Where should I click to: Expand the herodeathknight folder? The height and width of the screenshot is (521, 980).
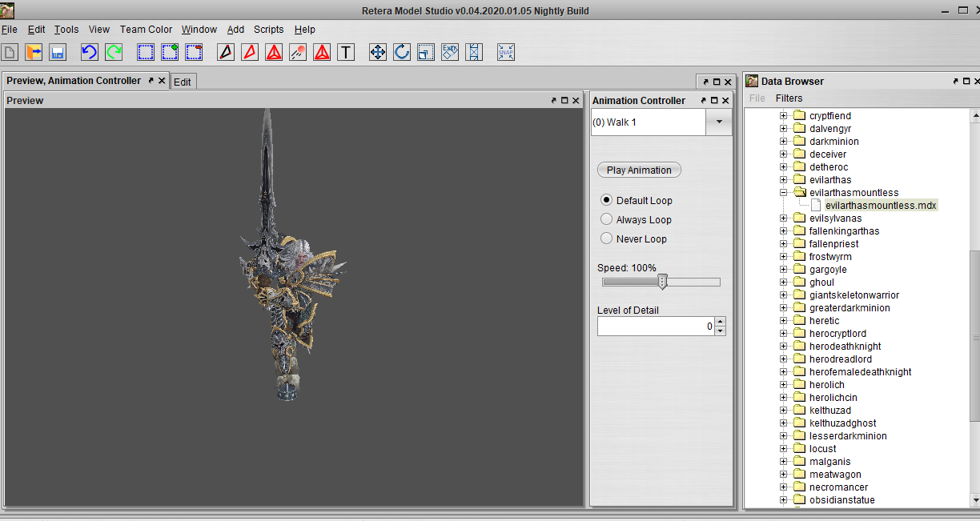[784, 347]
